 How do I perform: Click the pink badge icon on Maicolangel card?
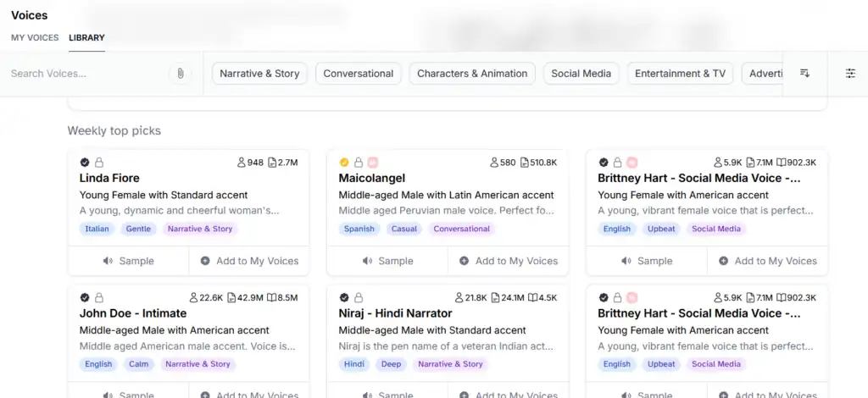click(x=373, y=163)
